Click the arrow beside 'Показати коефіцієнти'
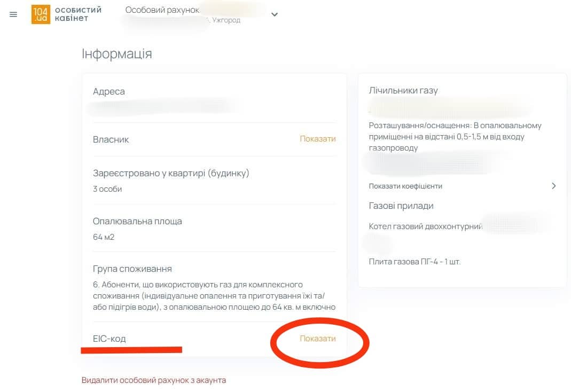Screen dimensions: 571x392 click(553, 186)
